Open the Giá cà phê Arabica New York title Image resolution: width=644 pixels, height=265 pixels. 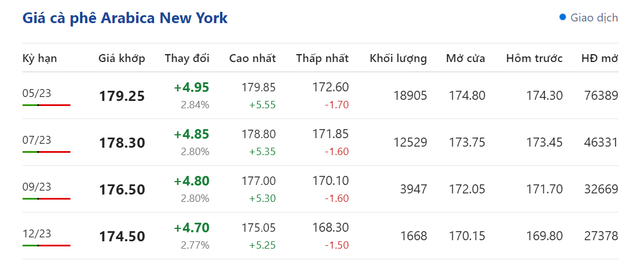click(x=125, y=18)
